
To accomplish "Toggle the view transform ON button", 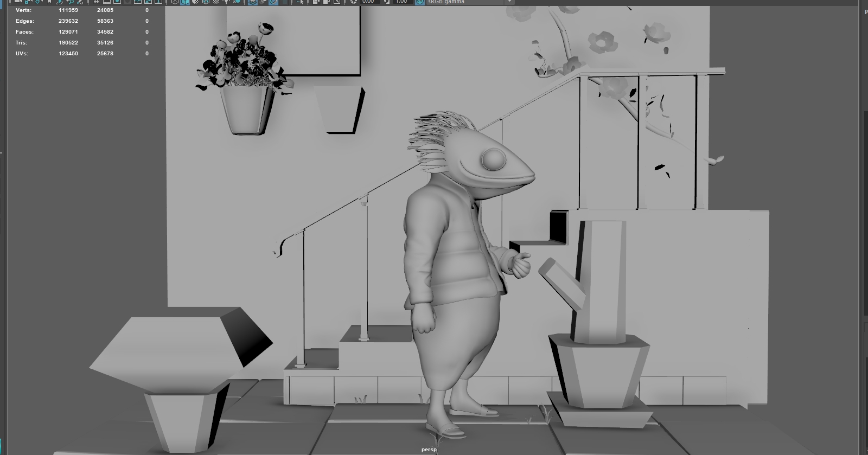I will (x=420, y=2).
